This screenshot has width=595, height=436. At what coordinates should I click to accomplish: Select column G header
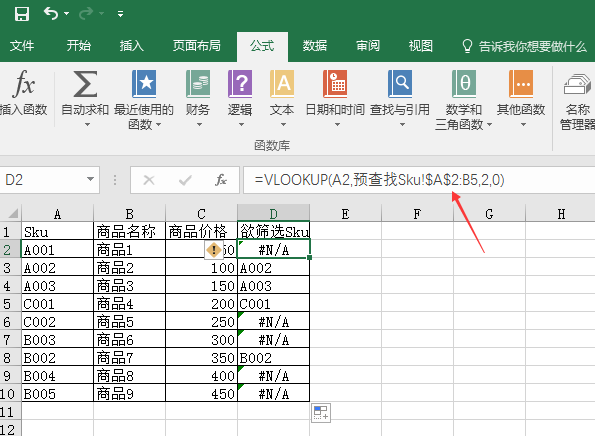pos(489,214)
